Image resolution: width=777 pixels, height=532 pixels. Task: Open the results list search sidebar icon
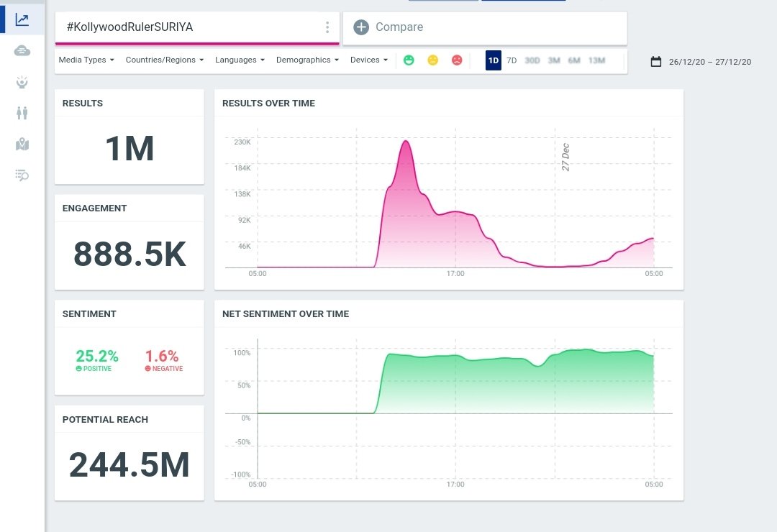(x=22, y=175)
